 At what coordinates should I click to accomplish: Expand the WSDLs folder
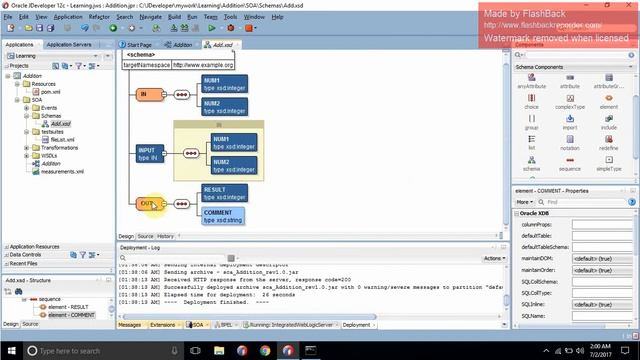26,156
